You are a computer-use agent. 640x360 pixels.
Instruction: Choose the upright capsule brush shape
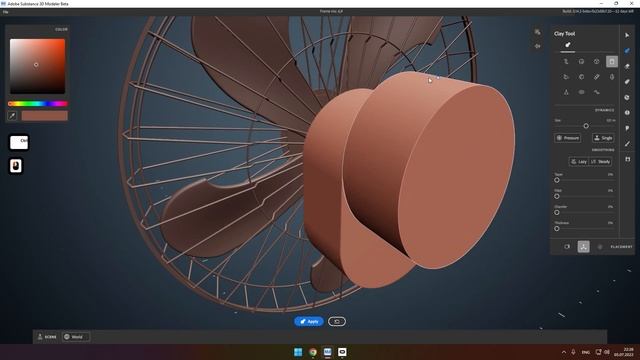pos(611,77)
